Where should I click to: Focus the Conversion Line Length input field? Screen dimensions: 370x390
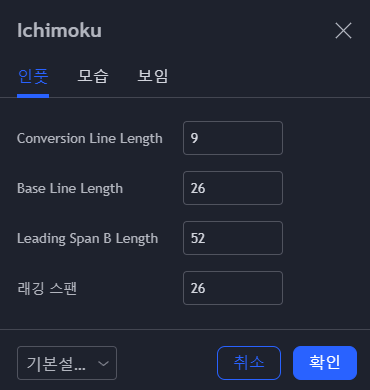tap(233, 138)
